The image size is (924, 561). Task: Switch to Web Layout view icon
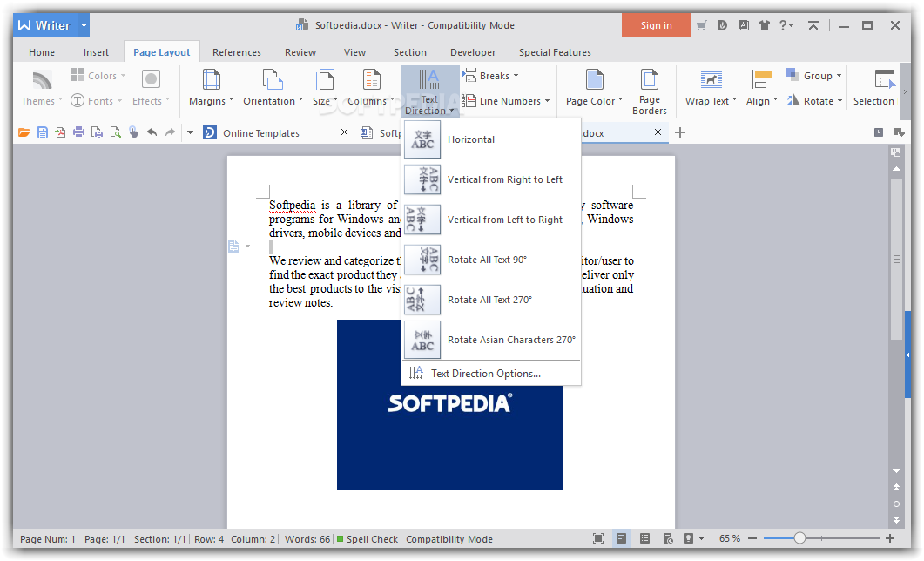pos(668,538)
